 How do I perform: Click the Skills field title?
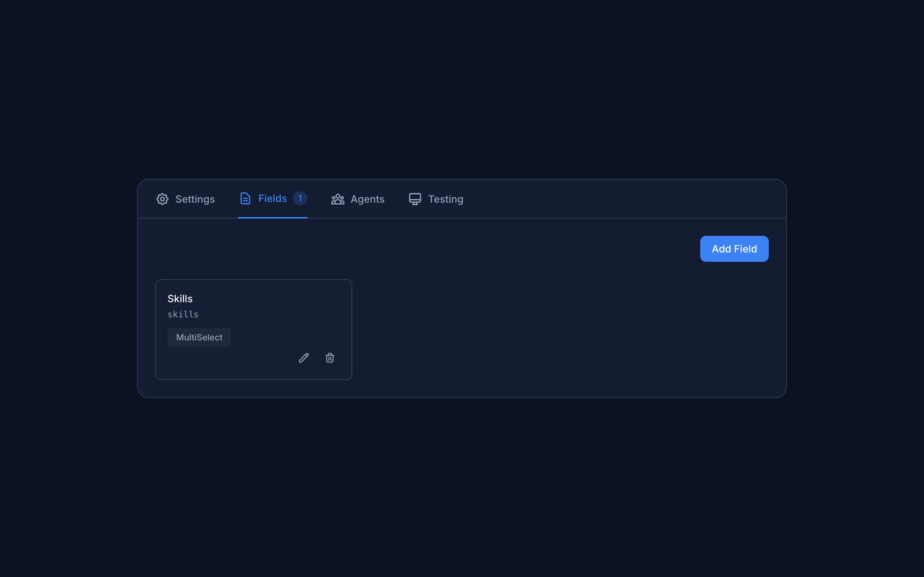click(x=180, y=299)
